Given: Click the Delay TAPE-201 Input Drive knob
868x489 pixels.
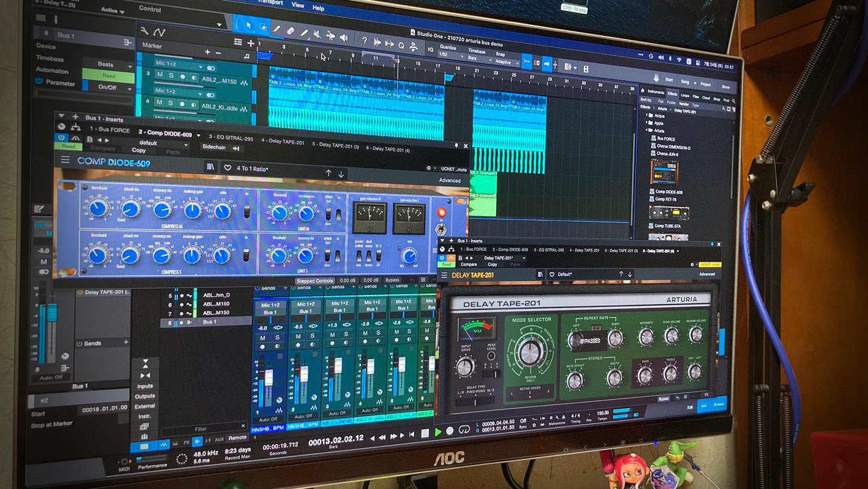Looking at the screenshot, I should pos(465,367).
